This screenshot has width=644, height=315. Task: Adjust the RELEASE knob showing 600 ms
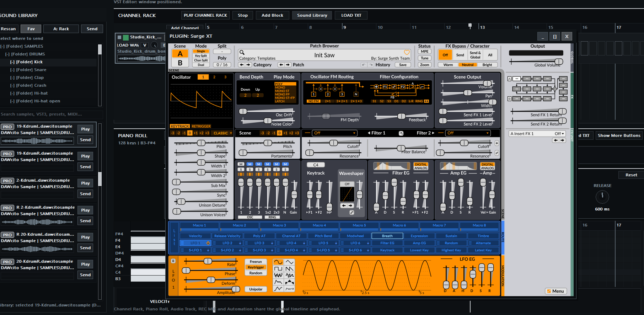click(602, 197)
